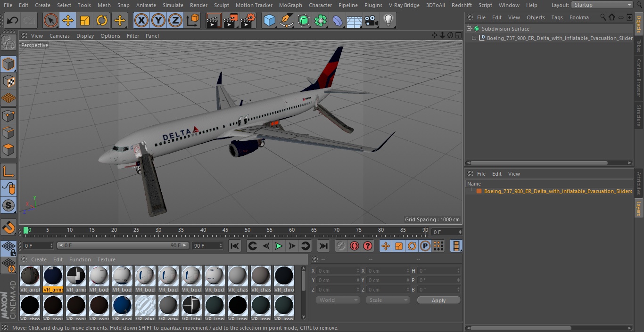
Task: Click the Make Editable icon
Action: pyautogui.click(x=8, y=43)
